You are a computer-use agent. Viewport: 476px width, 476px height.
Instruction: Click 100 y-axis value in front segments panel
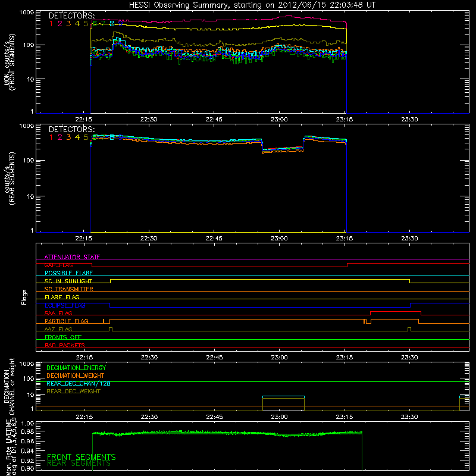(28, 45)
